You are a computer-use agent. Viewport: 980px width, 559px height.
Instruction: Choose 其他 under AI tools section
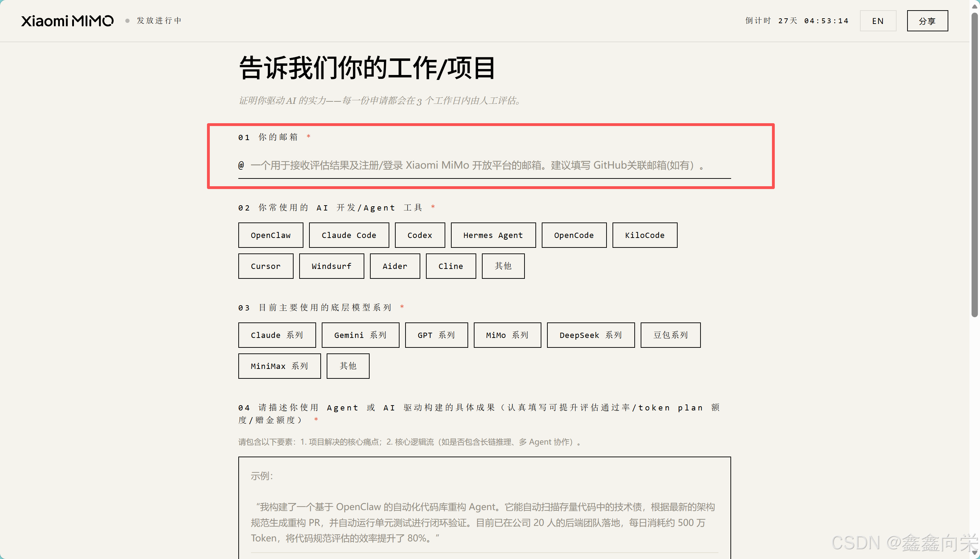click(x=503, y=266)
